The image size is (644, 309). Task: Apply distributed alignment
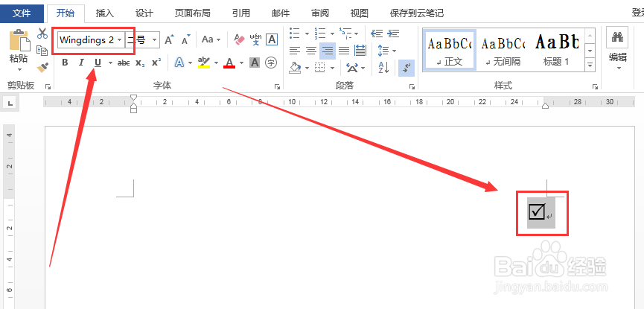[360, 51]
